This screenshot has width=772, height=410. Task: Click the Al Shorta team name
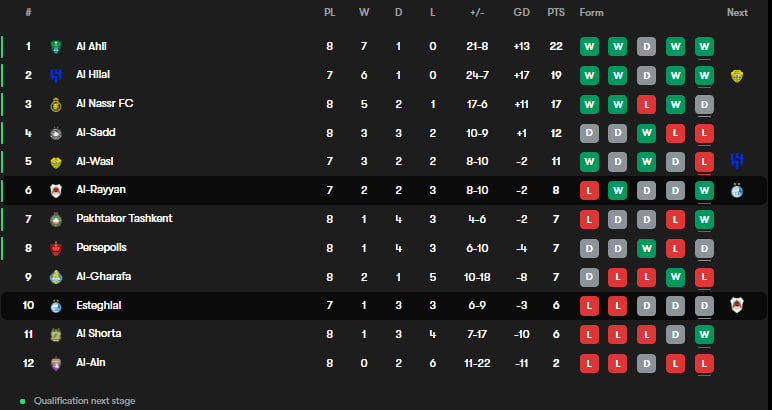pos(98,334)
